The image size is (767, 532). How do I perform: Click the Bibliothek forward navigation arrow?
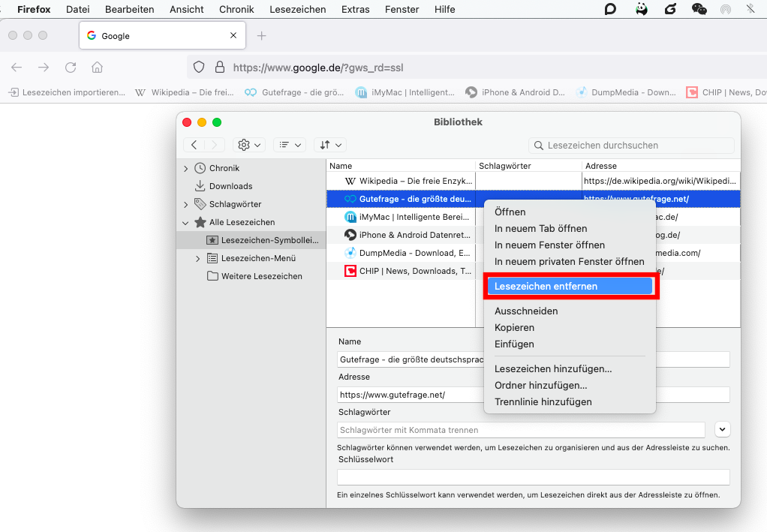pos(214,145)
